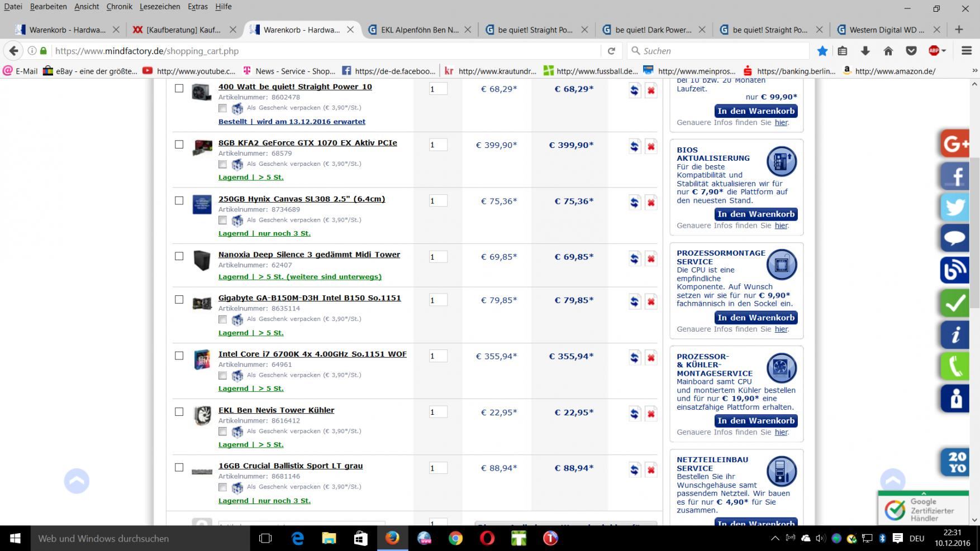Enable gift wrapping for Intel Core i7
Viewport: 980px width, 551px height.
[222, 375]
